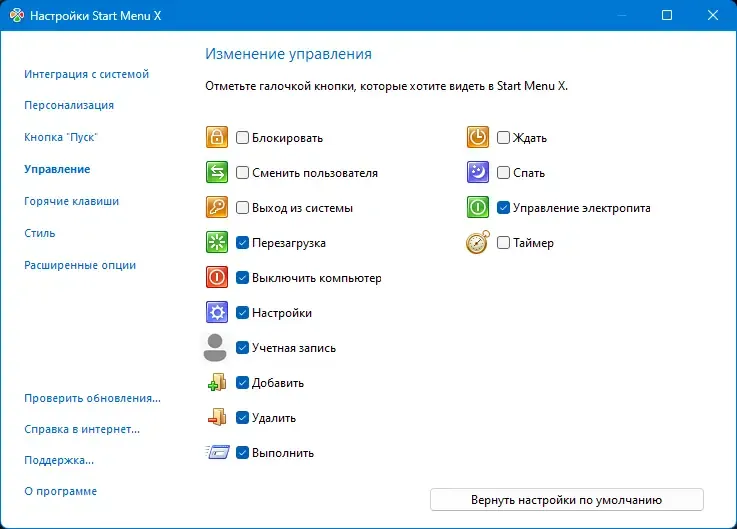The image size is (737, 529).
Task: Toggle the Удалить checkbox off
Action: coord(242,418)
